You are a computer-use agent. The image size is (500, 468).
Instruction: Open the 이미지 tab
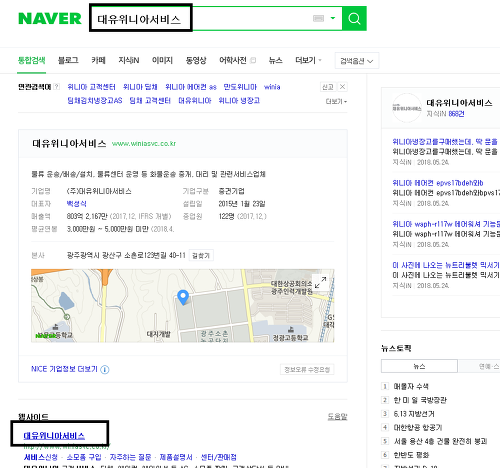coord(162,60)
